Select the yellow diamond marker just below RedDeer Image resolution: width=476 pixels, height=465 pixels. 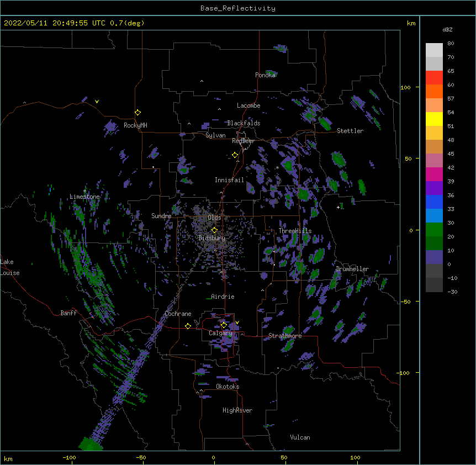[x=235, y=155]
